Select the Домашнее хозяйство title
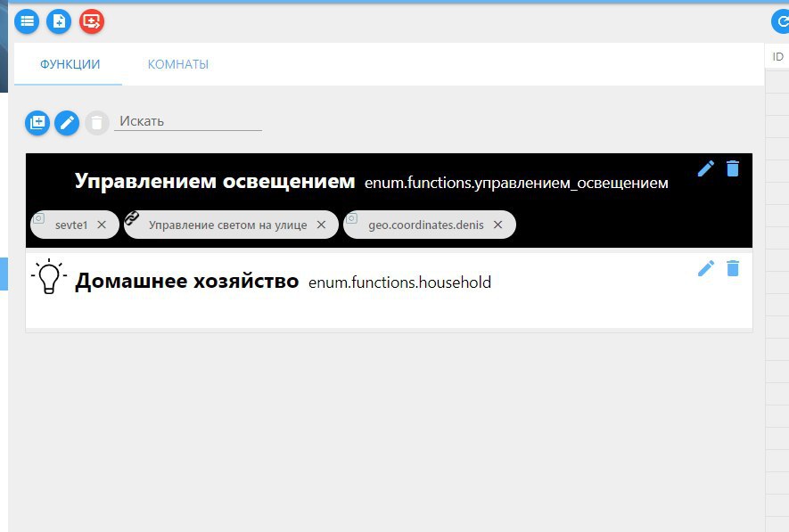This screenshot has width=789, height=532. click(x=186, y=281)
